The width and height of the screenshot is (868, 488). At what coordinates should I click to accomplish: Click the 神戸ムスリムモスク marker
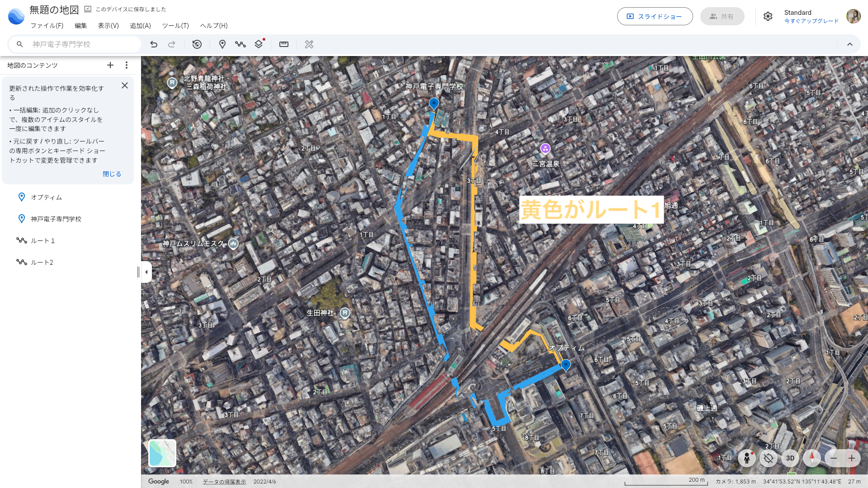coord(233,244)
